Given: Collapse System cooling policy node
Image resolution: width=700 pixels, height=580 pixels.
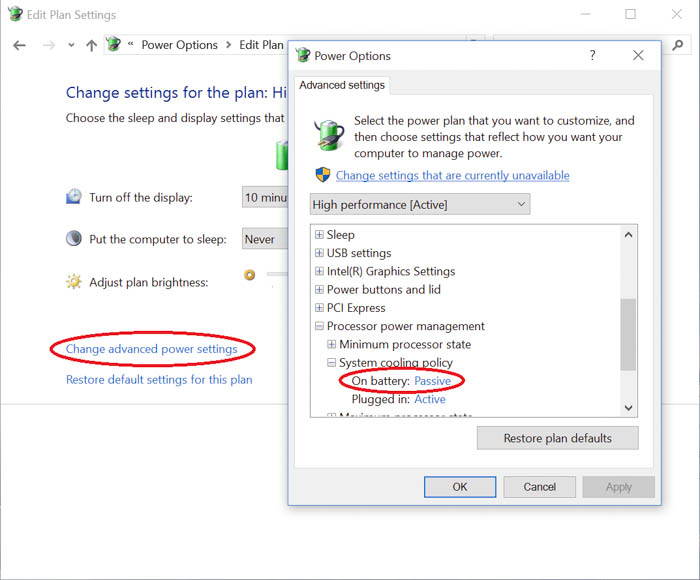Looking at the screenshot, I should pyautogui.click(x=331, y=363).
